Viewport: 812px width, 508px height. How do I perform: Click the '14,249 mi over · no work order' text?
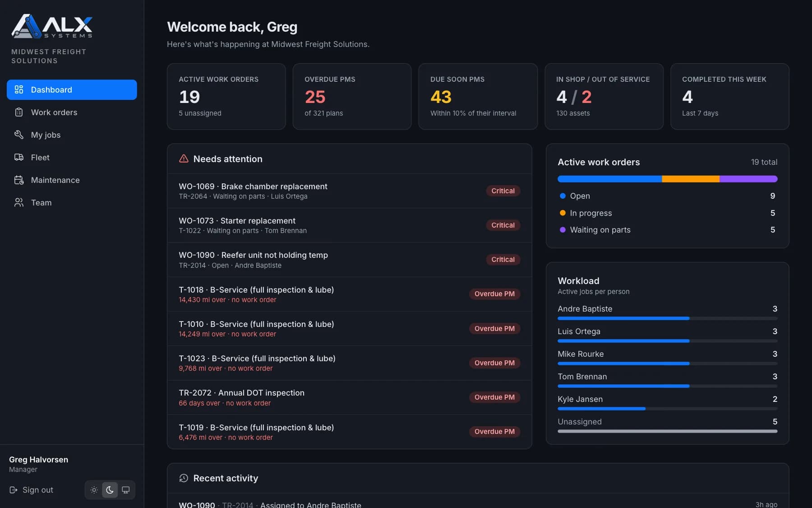coord(227,334)
